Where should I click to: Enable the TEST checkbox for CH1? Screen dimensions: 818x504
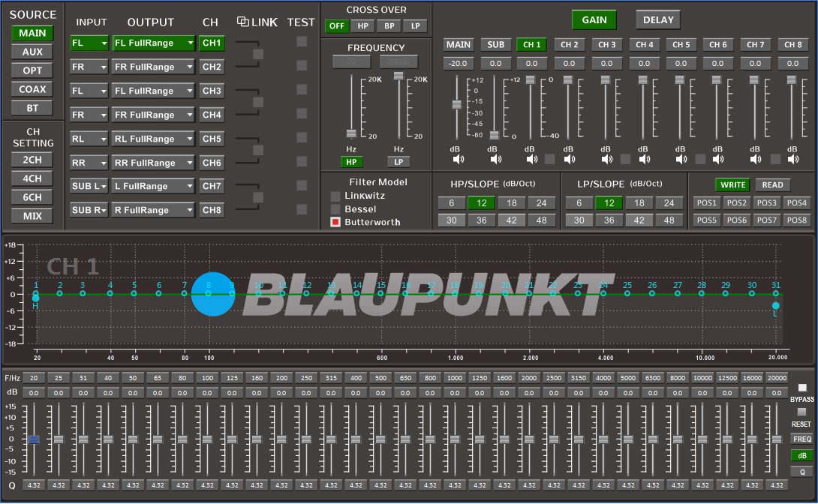(x=302, y=42)
